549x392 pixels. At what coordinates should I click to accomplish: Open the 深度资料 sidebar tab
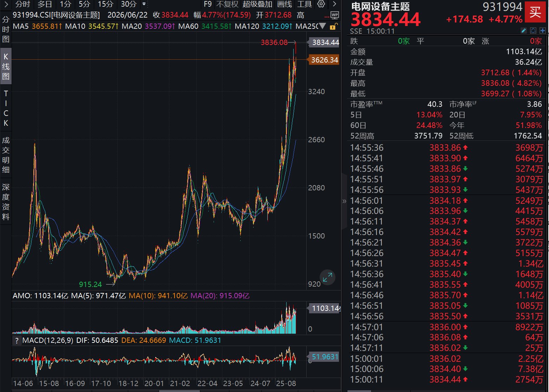[6, 202]
